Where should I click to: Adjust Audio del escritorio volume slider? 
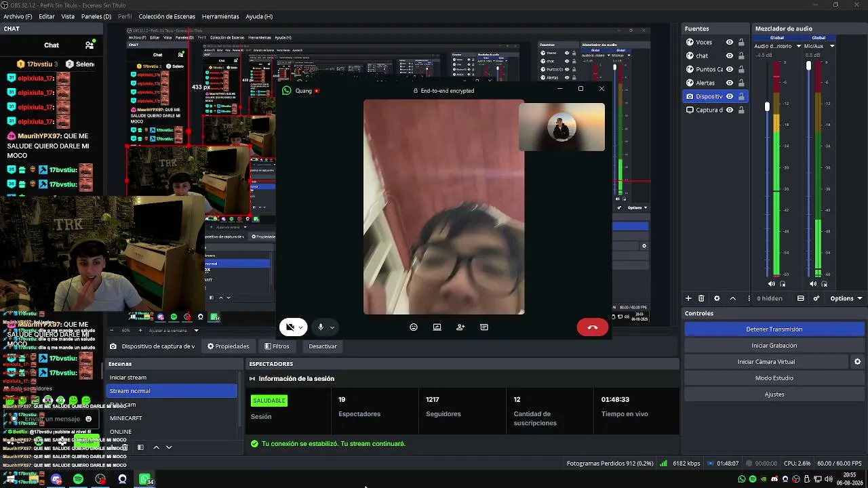click(x=768, y=107)
